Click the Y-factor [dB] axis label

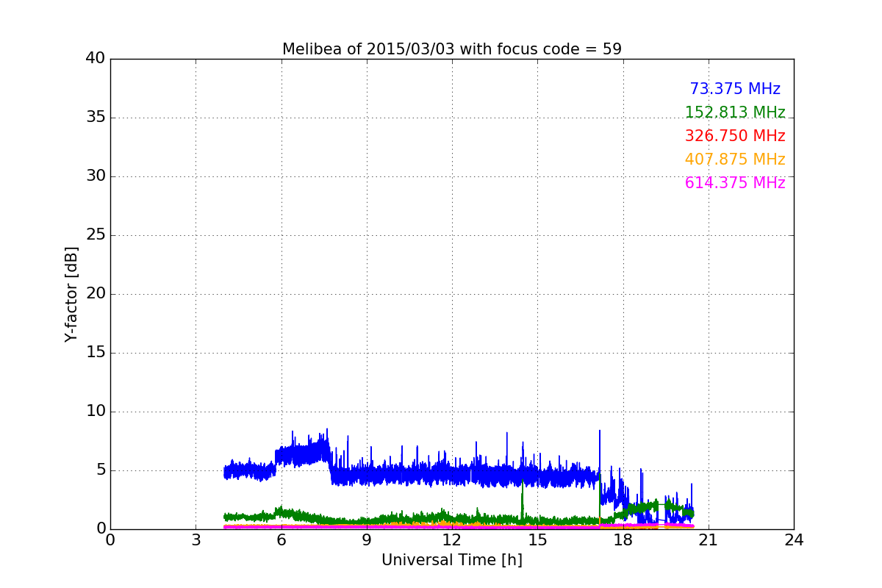(71, 294)
